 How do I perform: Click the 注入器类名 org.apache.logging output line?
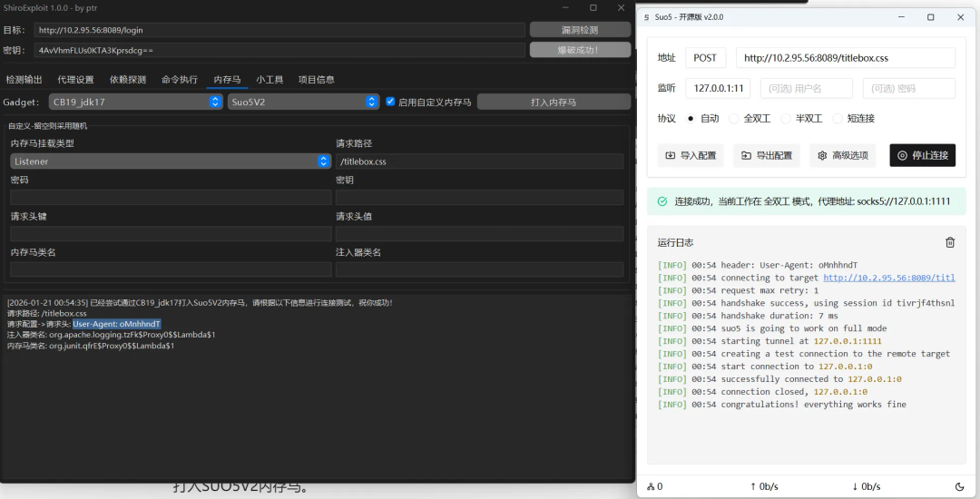pos(112,335)
